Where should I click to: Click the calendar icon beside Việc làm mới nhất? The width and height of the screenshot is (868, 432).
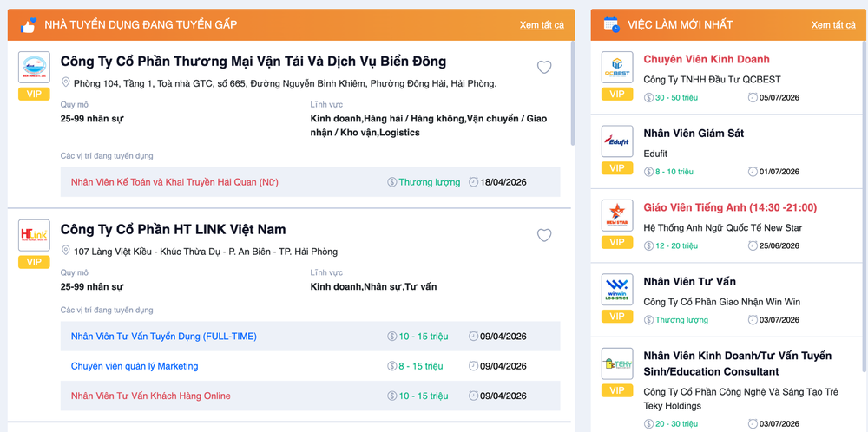pyautogui.click(x=611, y=24)
